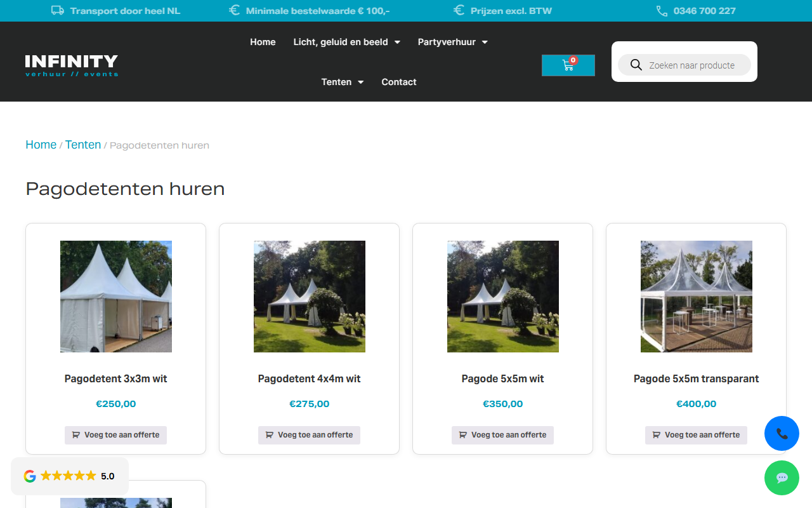
Task: Add Pagode 5x5m wit to offerte
Action: coord(502,435)
